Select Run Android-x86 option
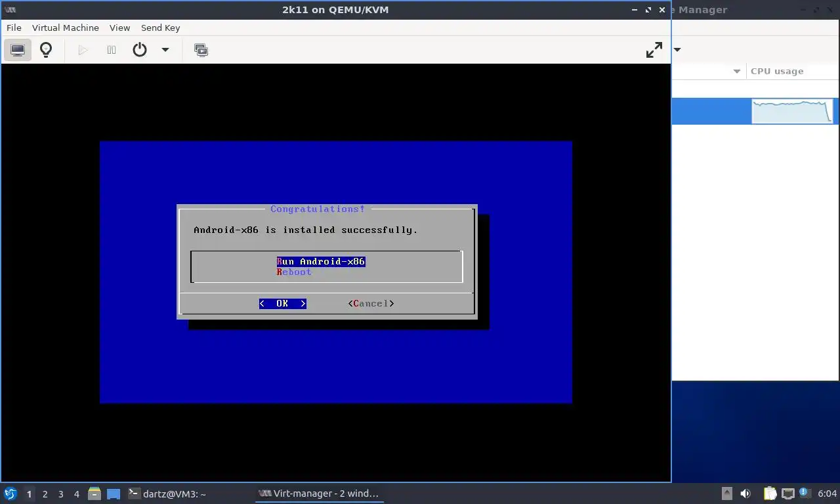 321,261
